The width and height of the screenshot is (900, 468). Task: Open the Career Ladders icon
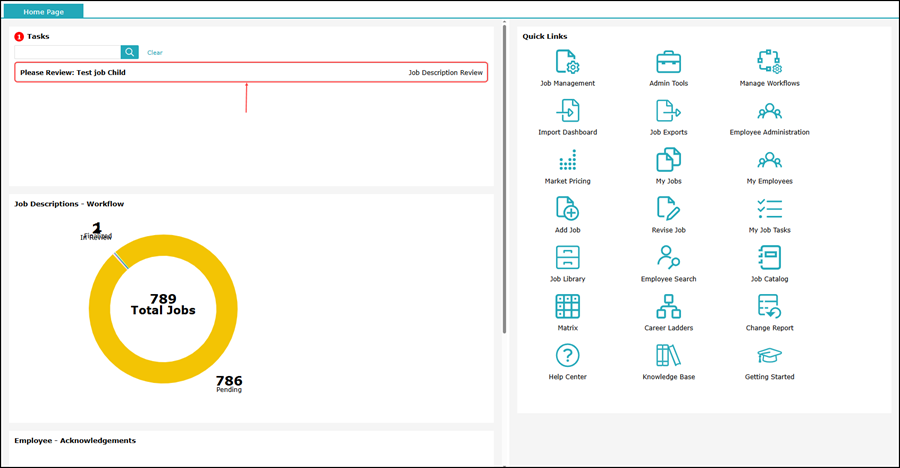click(x=668, y=306)
